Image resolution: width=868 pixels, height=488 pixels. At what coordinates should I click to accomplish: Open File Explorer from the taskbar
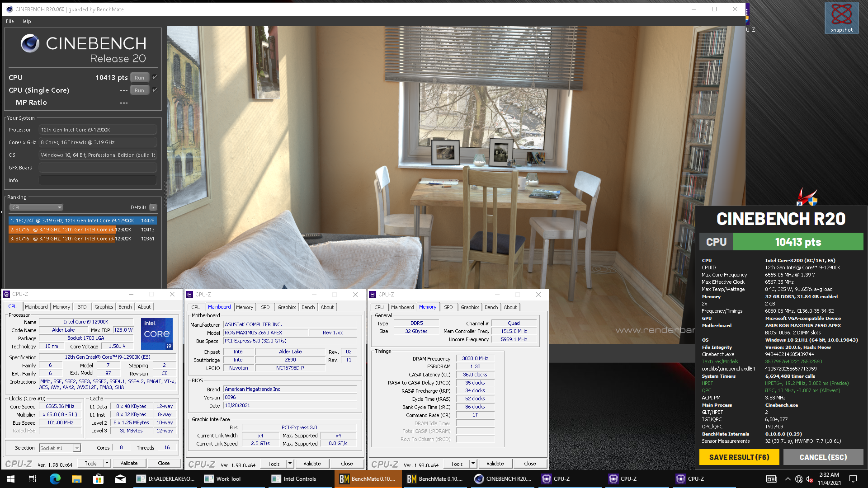[x=76, y=479]
